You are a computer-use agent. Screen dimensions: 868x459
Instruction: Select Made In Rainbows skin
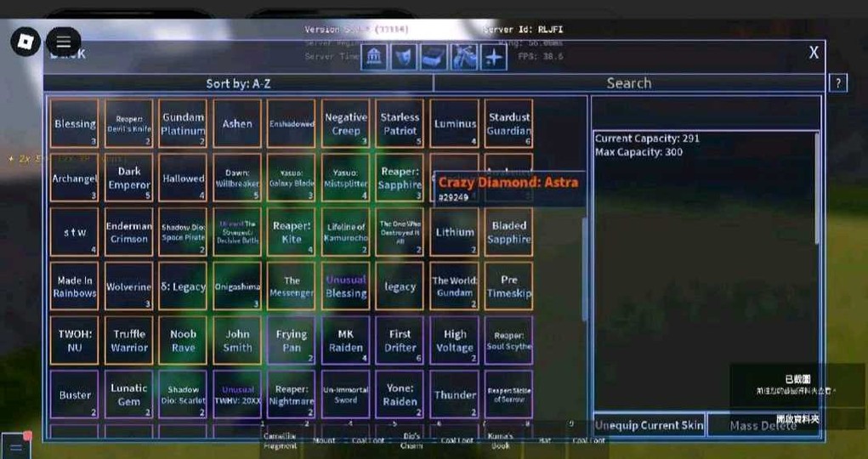click(74, 286)
